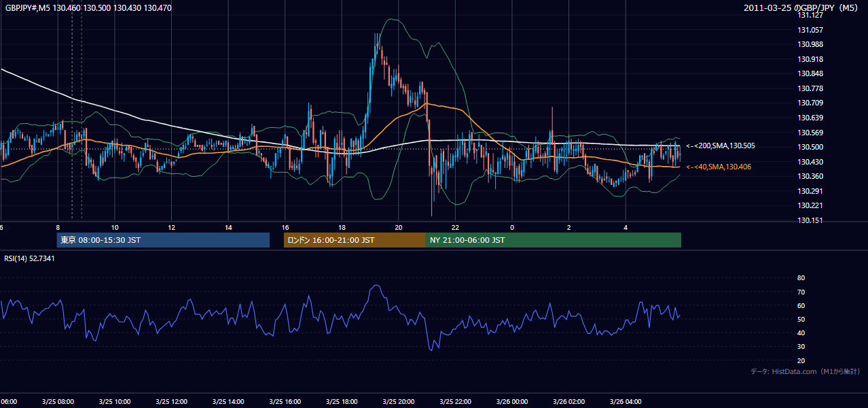Click the 130.848 price axis label
Screen dimensions: 868x408
coord(810,73)
